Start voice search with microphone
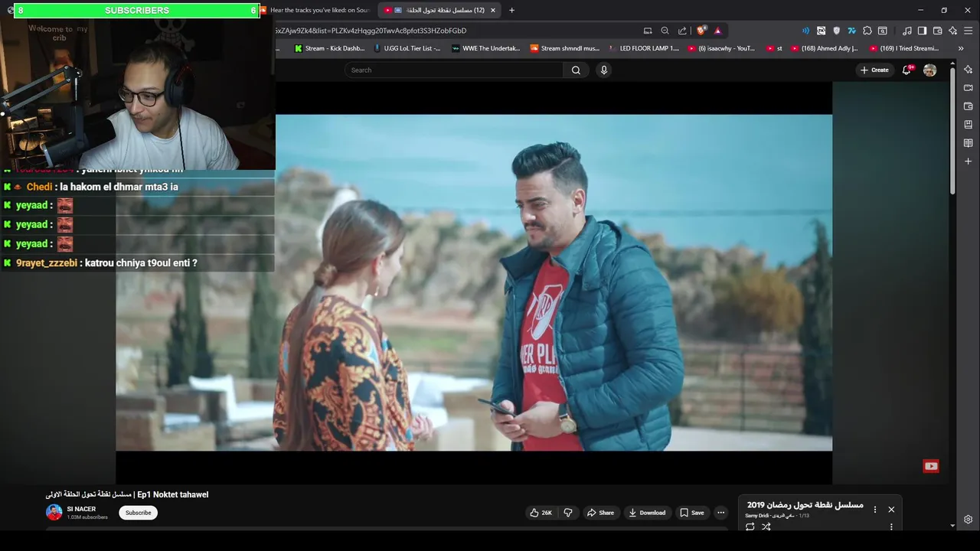This screenshot has height=551, width=980. point(603,70)
